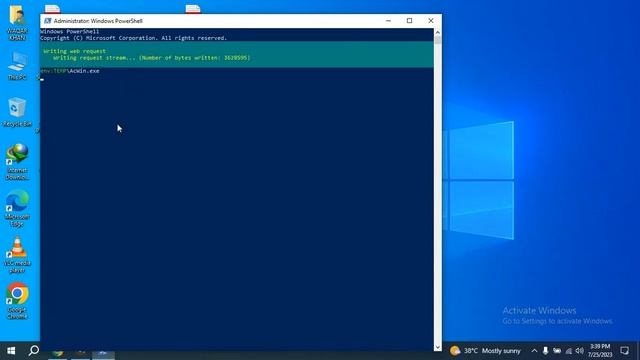The image size is (640, 360).
Task: Launch Internet Download Manager shortcut
Action: [x=17, y=162]
